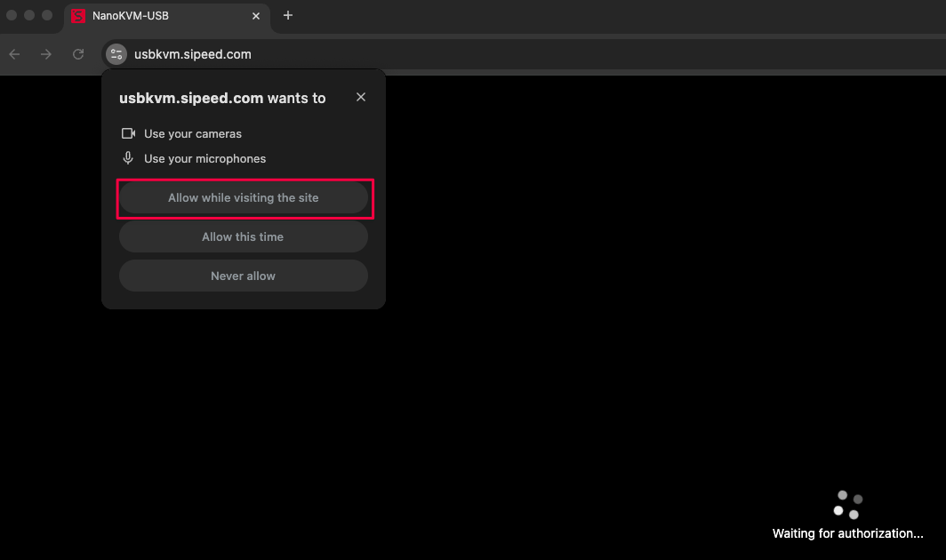Viewport: 946px width, 560px height.
Task: Click the yellow window minimize button
Action: click(x=29, y=15)
